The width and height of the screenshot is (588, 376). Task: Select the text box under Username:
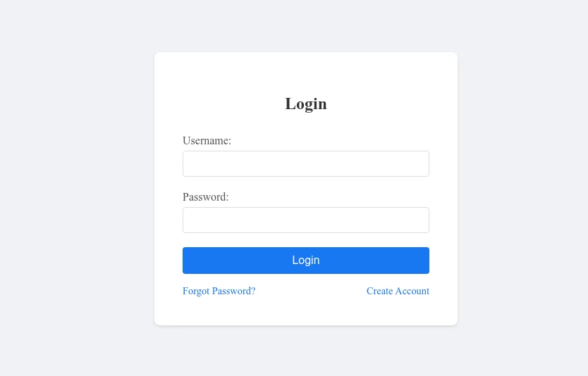pyautogui.click(x=305, y=163)
